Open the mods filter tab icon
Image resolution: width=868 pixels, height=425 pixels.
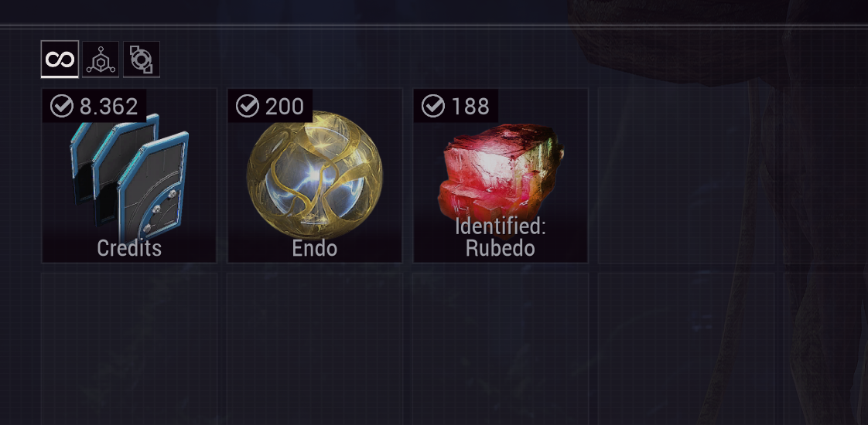141,59
